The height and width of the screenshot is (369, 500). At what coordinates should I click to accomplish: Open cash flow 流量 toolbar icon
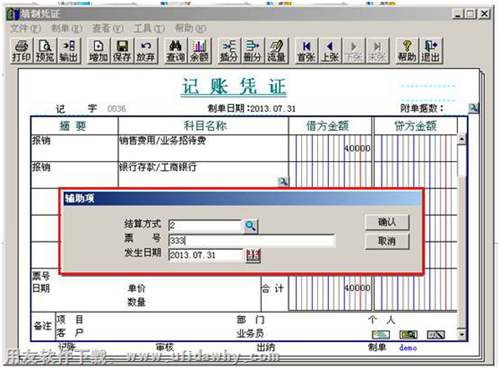pos(276,51)
